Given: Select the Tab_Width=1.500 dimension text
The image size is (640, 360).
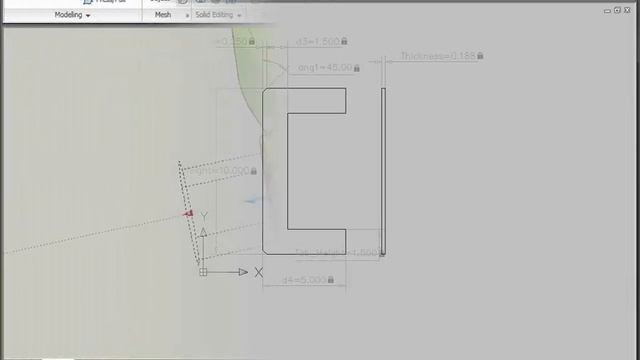Looking at the screenshot, I should (x=338, y=252).
